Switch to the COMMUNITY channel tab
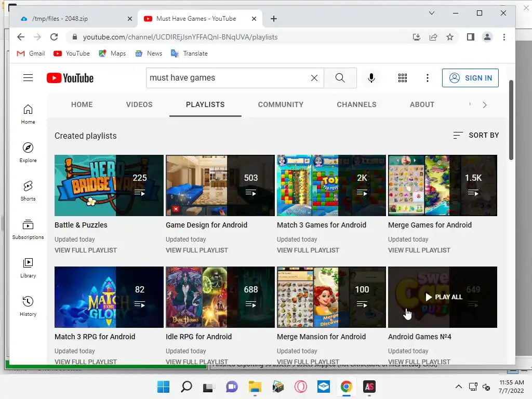 (281, 104)
